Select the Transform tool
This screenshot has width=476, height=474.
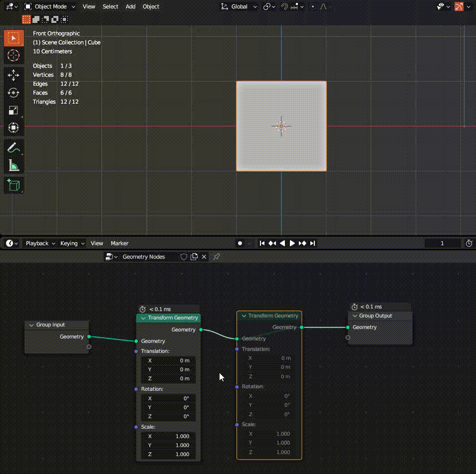(x=13, y=128)
